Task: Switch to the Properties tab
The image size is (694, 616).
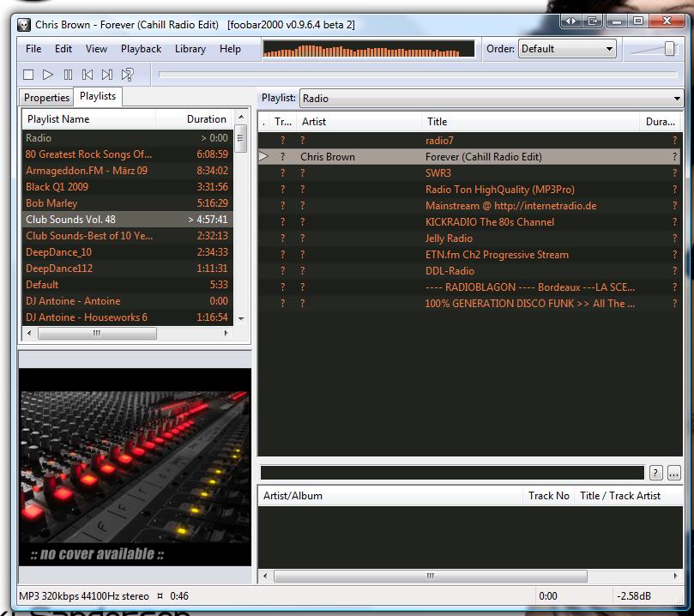Action: (46, 97)
